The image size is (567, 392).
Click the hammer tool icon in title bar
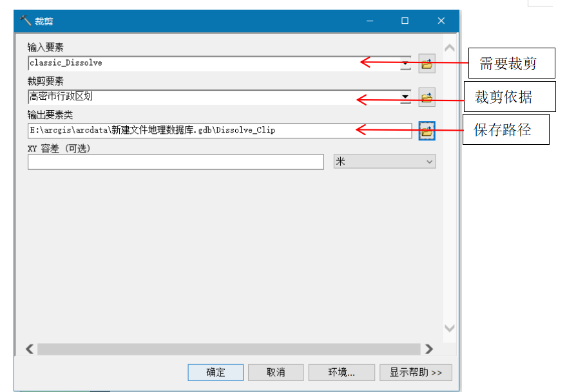[x=25, y=21]
